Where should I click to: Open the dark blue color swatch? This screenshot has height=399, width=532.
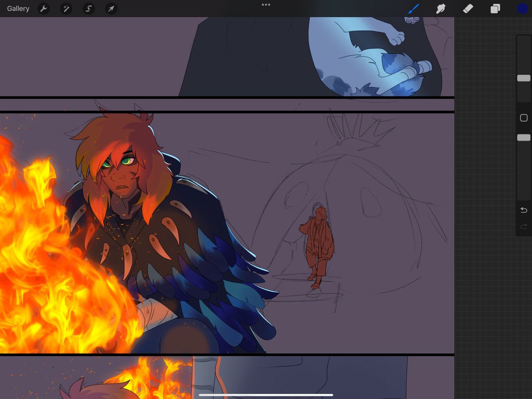tap(523, 8)
